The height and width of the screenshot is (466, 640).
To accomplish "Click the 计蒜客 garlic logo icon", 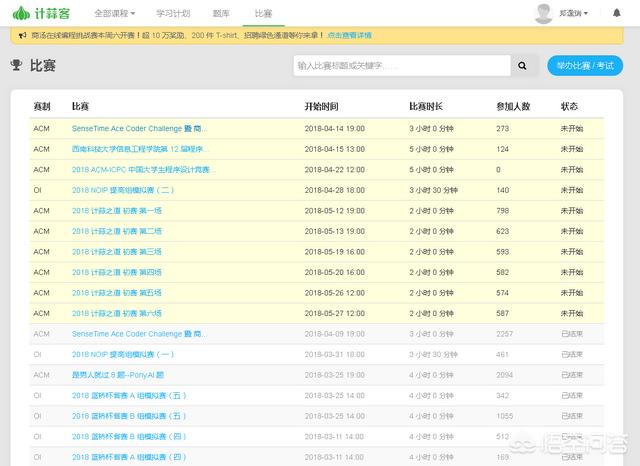I will tap(19, 14).
